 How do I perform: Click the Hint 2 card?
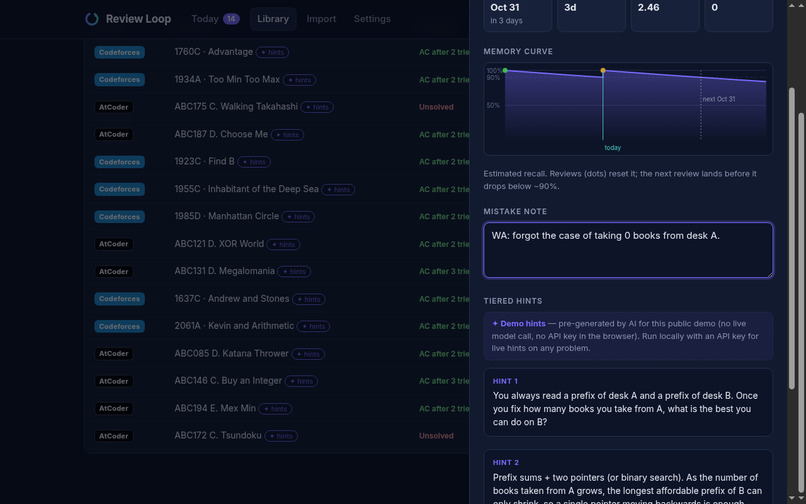[628, 477]
